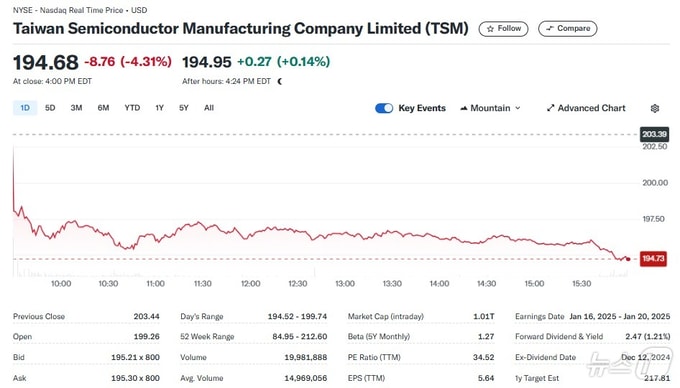The image size is (680, 388).
Task: Toggle the Key Events switch off
Action: click(x=384, y=108)
